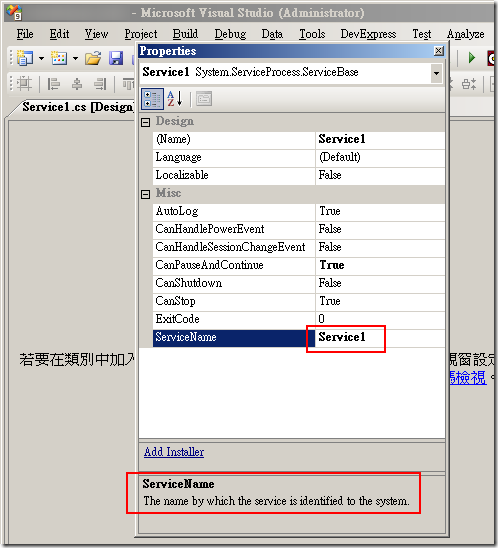
Task: Open the DevExpress menu
Action: (368, 34)
